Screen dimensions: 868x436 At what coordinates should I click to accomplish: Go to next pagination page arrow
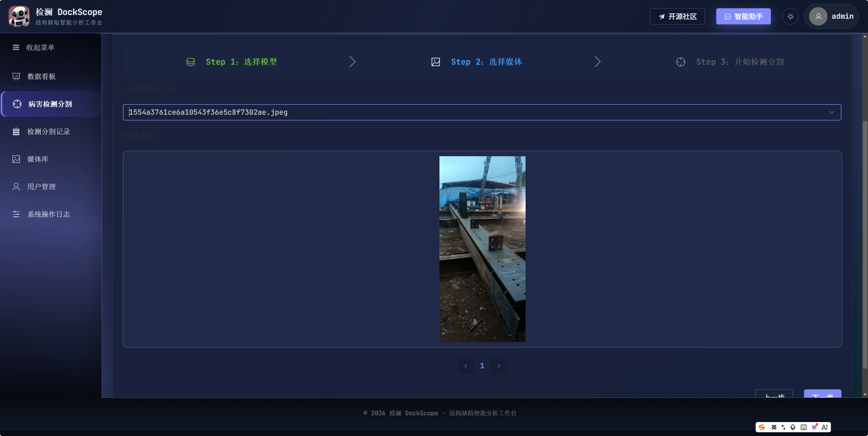[499, 366]
